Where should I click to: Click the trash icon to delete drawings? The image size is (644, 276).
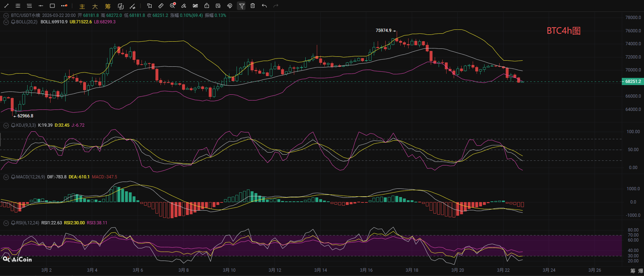click(253, 6)
